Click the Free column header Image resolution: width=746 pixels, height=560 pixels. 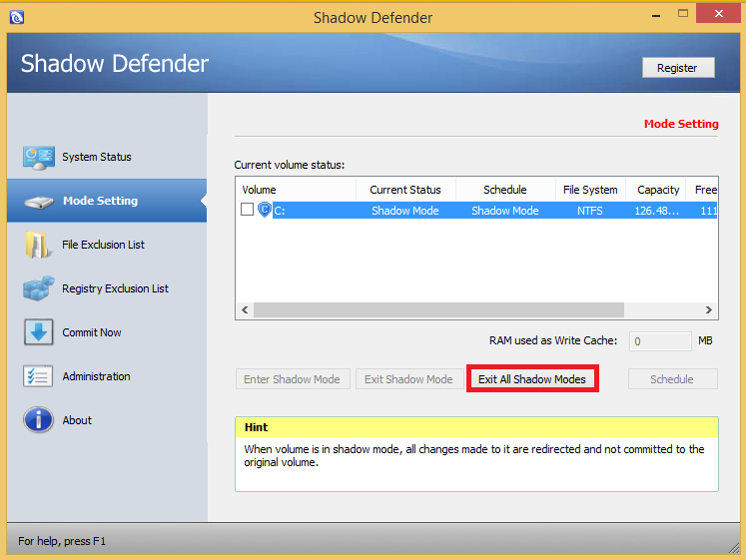pos(702,190)
